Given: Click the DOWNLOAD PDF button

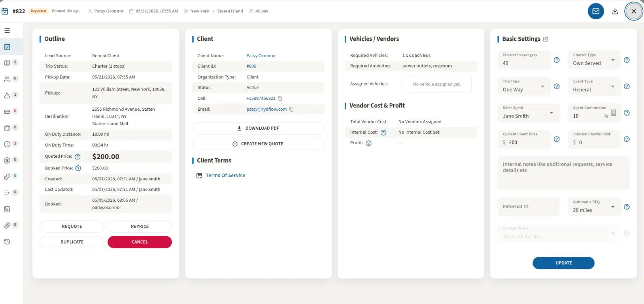Looking at the screenshot, I should 258,128.
